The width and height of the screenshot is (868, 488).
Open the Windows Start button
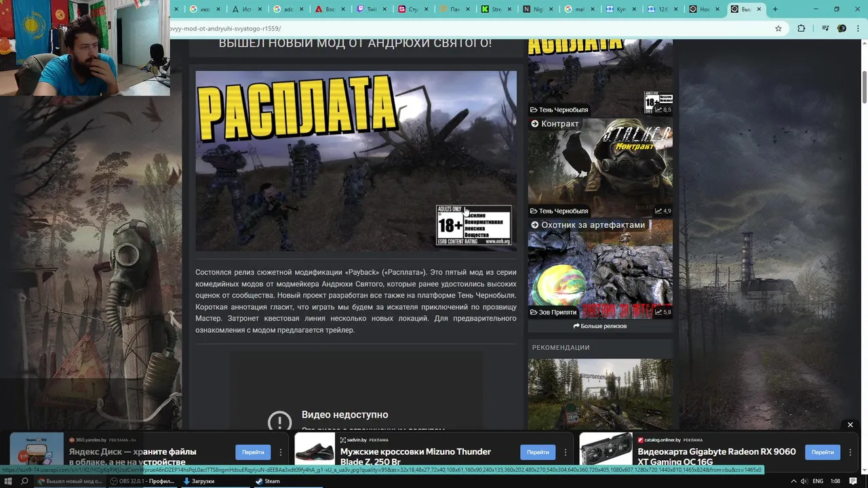coord(7,481)
